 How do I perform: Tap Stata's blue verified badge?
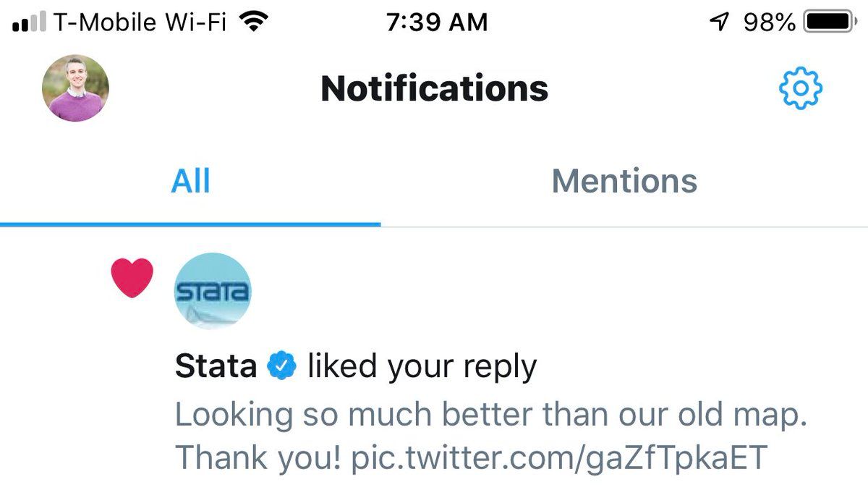coord(282,366)
